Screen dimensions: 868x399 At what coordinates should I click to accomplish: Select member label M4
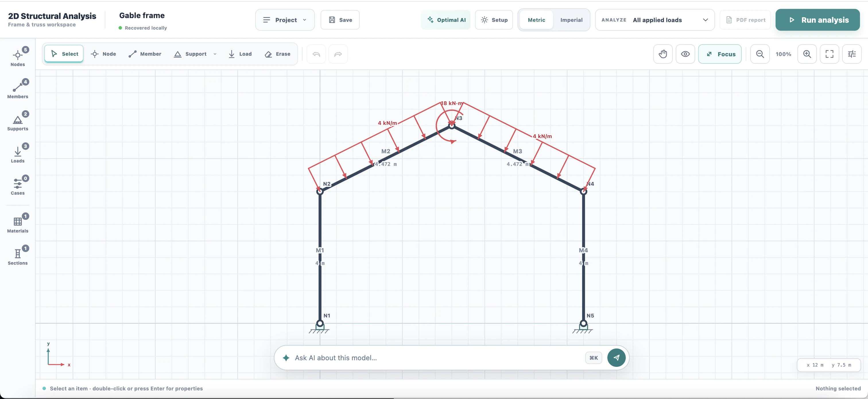click(583, 250)
